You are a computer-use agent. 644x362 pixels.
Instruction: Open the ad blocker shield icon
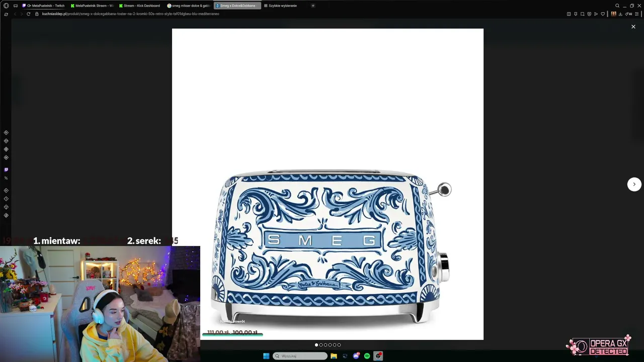[x=589, y=14]
